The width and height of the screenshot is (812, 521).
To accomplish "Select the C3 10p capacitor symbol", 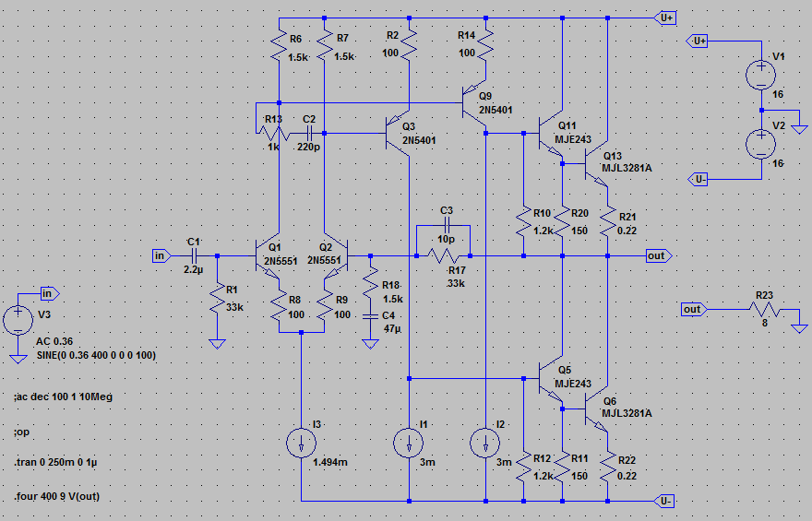I will pos(447,225).
